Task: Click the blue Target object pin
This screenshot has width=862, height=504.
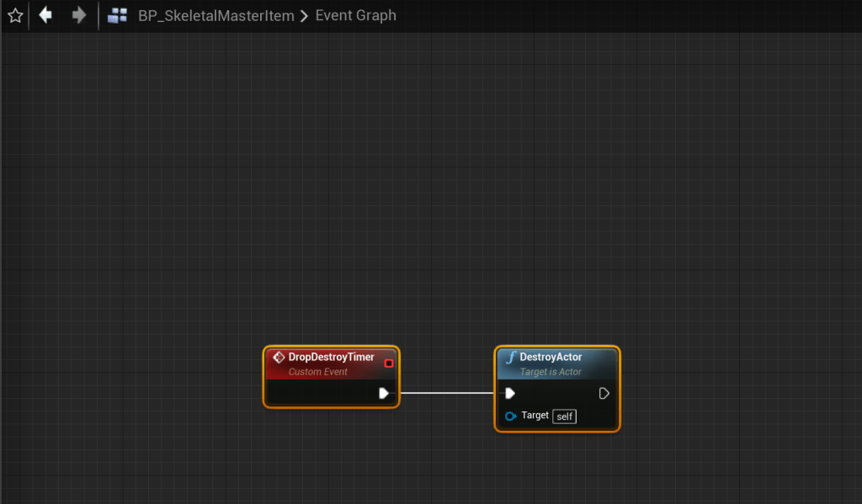Action: (x=510, y=416)
